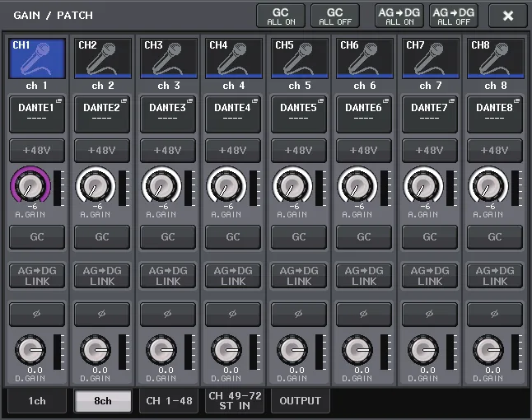Select the CH8 microphone channel icon

tap(496, 58)
